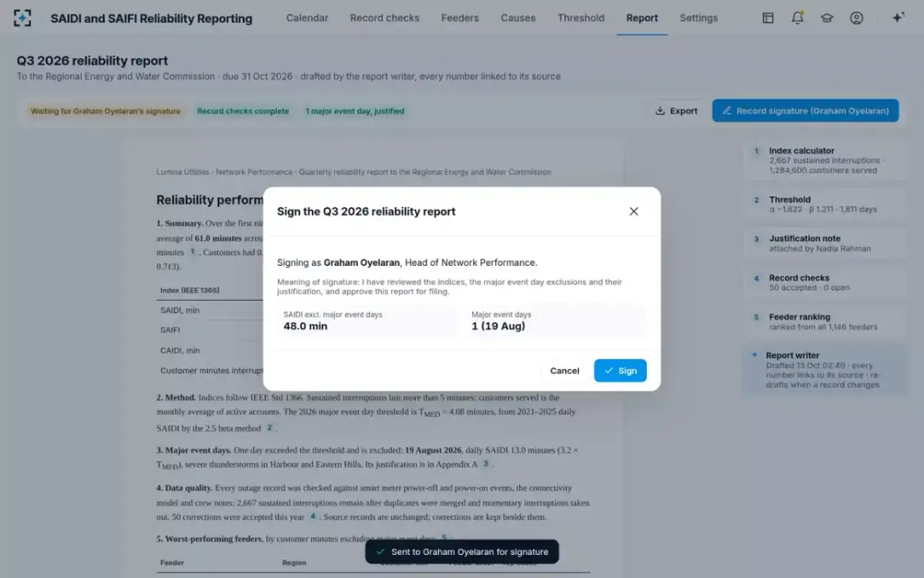924x578 pixels.
Task: Click the 'Feeder' column header
Action: [172, 563]
